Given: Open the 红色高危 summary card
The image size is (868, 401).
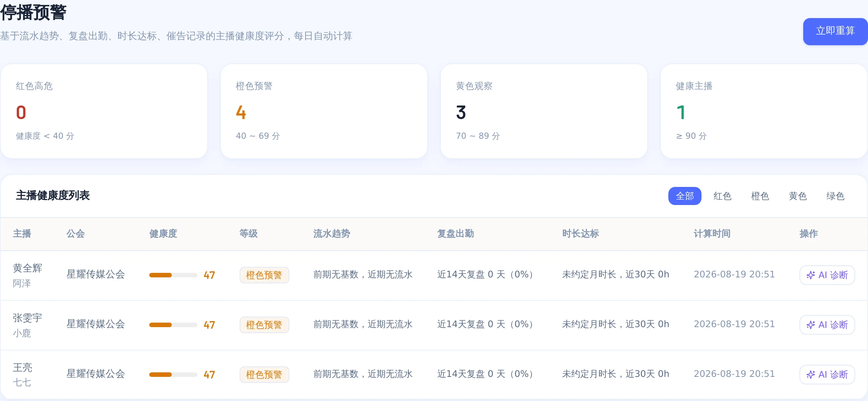Looking at the screenshot, I should [104, 111].
